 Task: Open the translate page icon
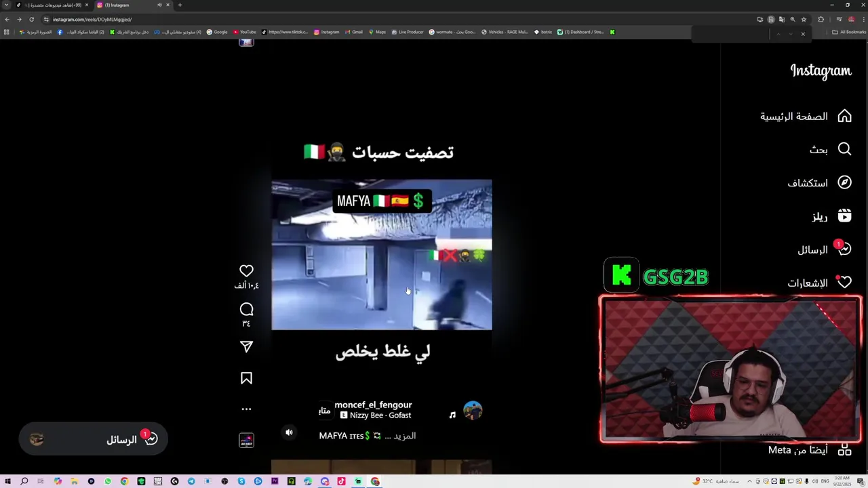click(782, 19)
